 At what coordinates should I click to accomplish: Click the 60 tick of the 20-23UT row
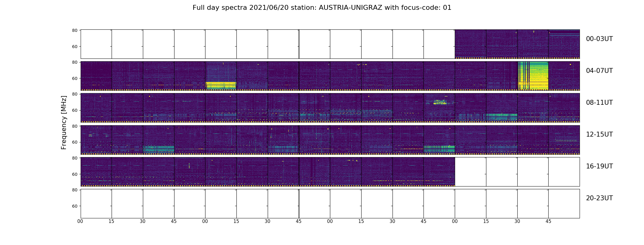point(75,206)
